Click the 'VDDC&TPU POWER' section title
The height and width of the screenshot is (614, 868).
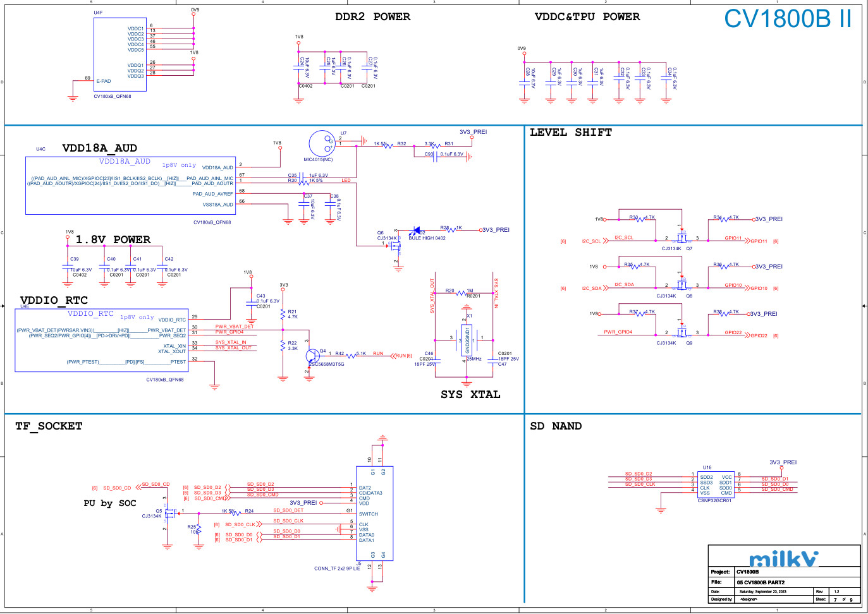(587, 17)
